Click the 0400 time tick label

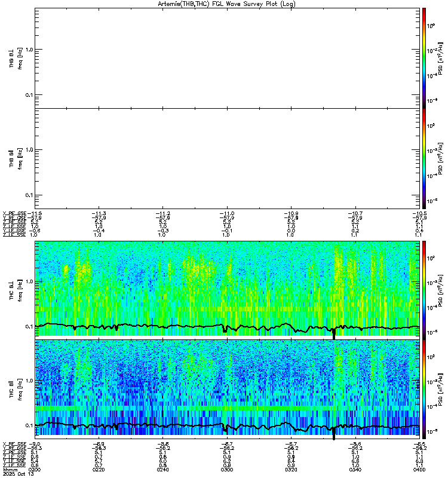(x=419, y=470)
